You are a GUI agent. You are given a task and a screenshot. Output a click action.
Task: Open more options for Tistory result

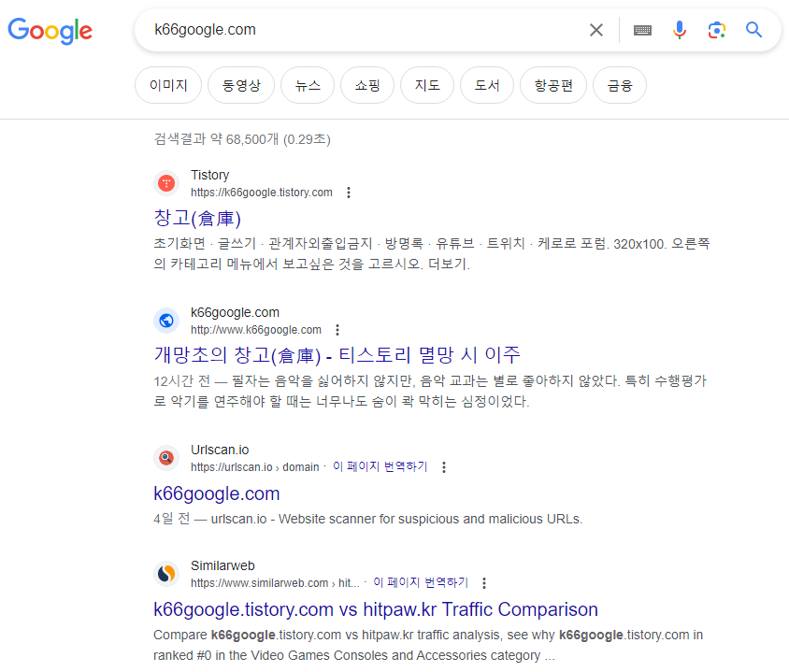(349, 193)
